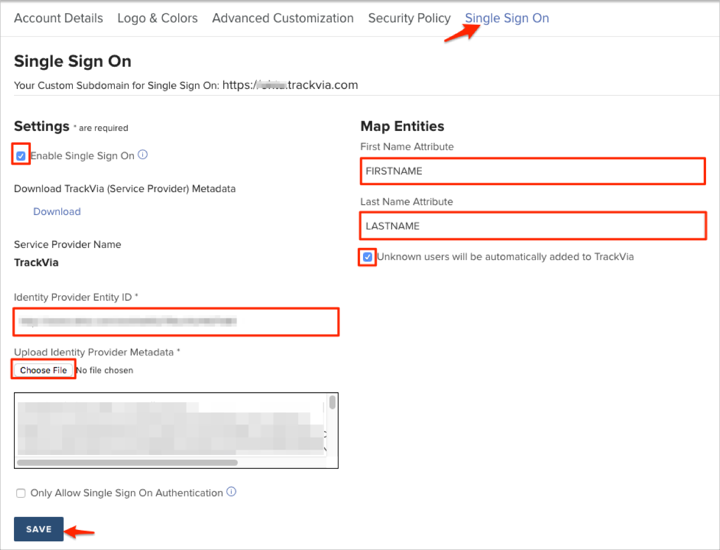This screenshot has width=720, height=550.
Task: Go to the Advanced Customization tab
Action: point(282,18)
